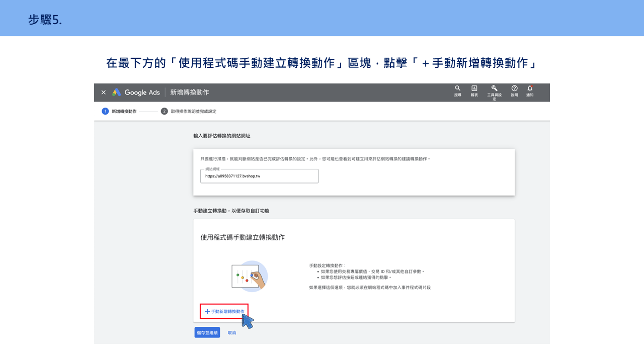Open the reports (報表) icon

(x=474, y=88)
